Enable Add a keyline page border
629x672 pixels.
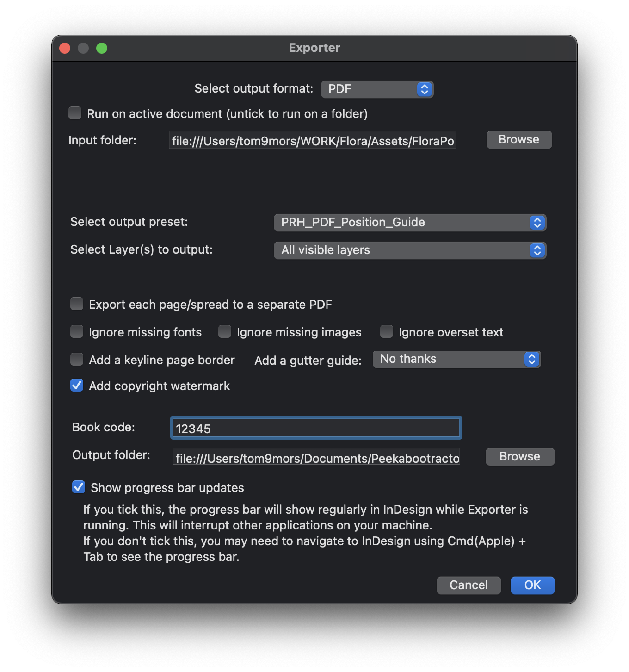coord(77,360)
